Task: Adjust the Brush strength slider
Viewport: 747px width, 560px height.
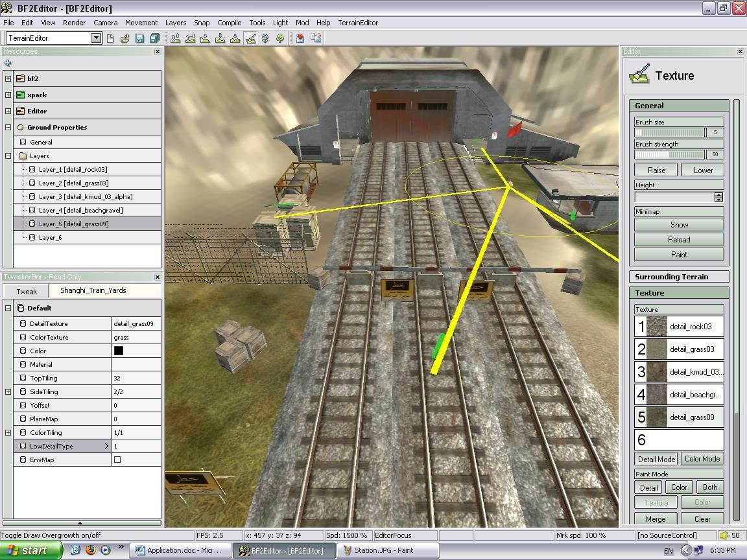Action: pyautogui.click(x=669, y=154)
